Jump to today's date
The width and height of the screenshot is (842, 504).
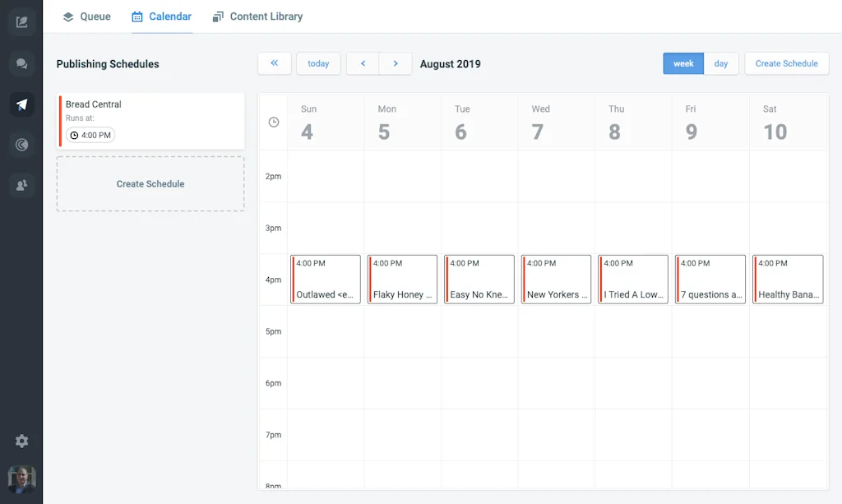tap(318, 63)
